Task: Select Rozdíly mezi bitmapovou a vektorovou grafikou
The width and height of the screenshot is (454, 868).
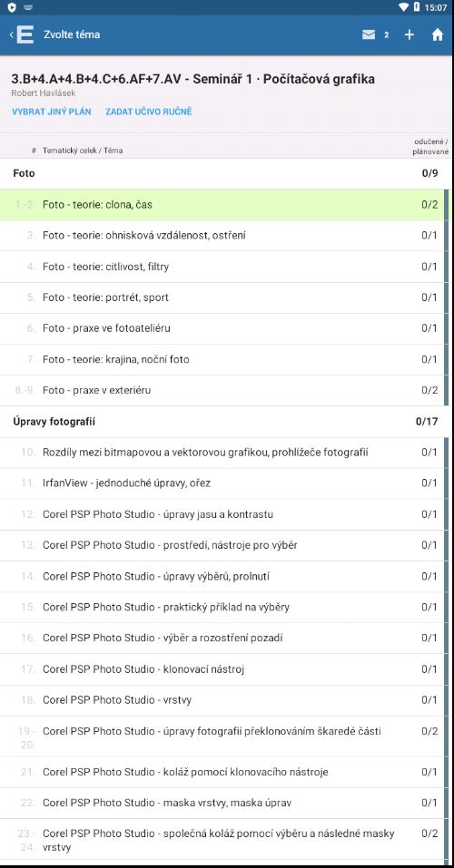Action: 224,453
